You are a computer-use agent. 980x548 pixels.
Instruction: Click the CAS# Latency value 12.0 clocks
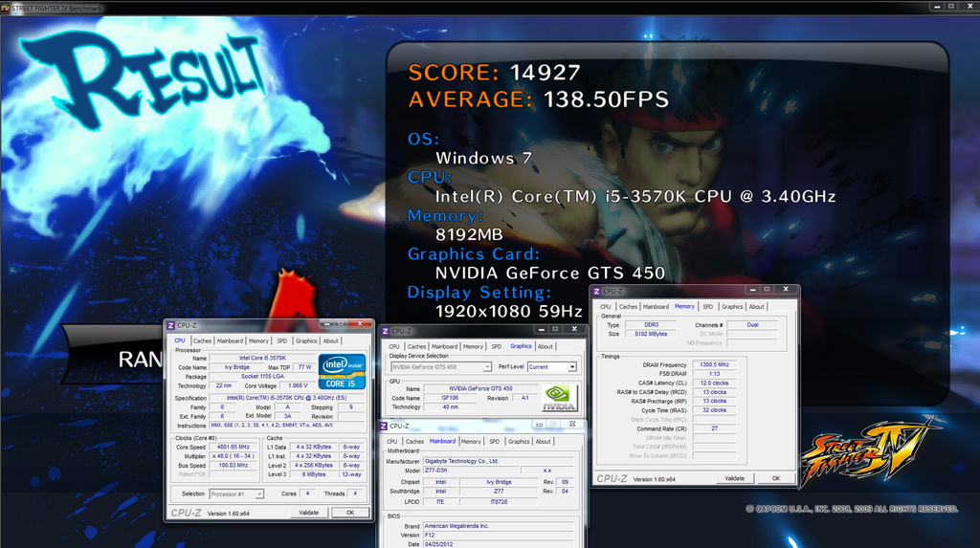(714, 384)
